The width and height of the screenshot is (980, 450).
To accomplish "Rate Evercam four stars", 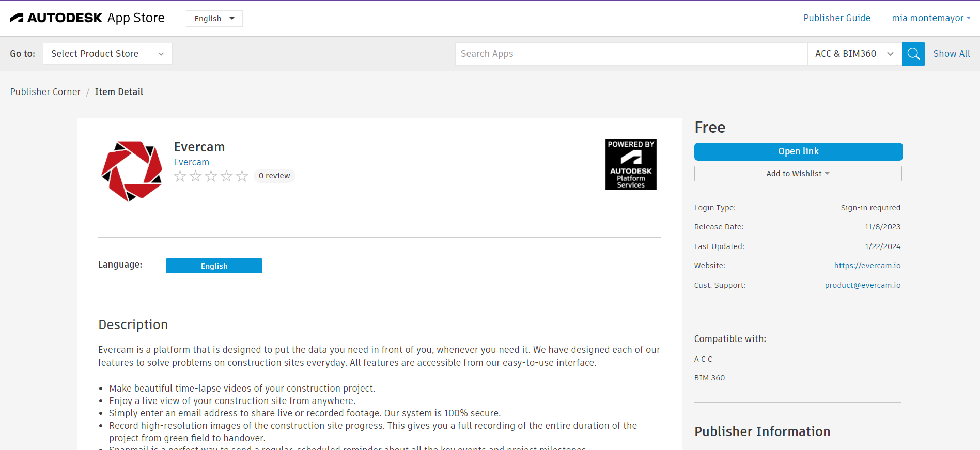I will [226, 176].
